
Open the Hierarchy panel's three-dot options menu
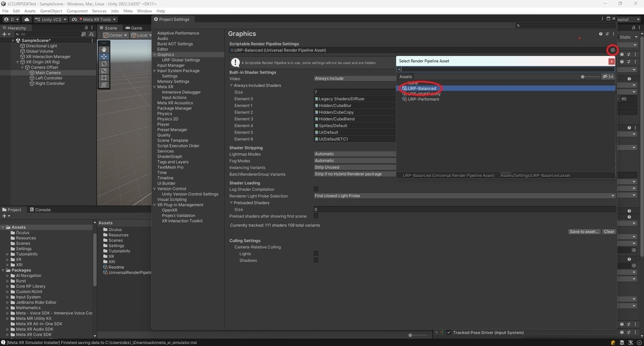click(92, 28)
